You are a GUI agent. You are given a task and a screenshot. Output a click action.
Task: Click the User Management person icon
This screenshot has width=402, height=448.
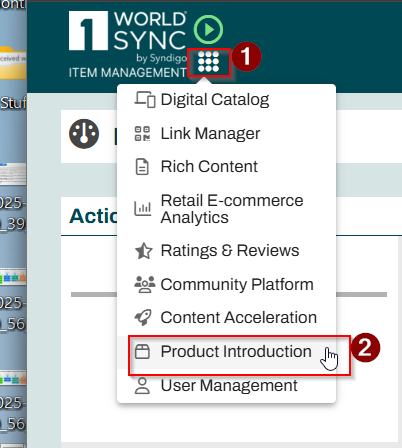[142, 386]
